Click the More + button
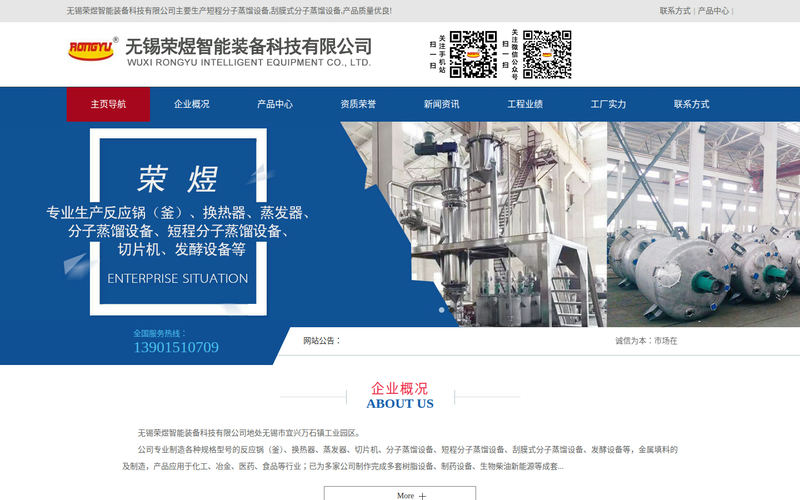The width and height of the screenshot is (800, 500). pos(400,493)
